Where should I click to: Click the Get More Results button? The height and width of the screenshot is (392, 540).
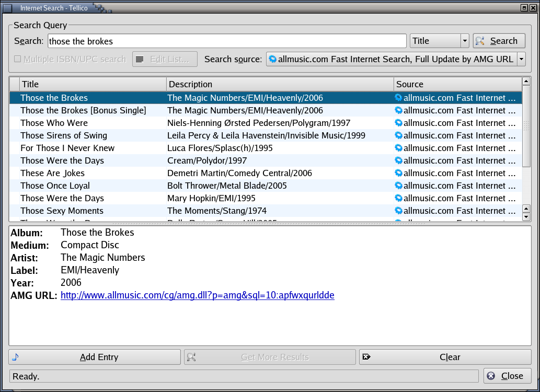click(270, 357)
